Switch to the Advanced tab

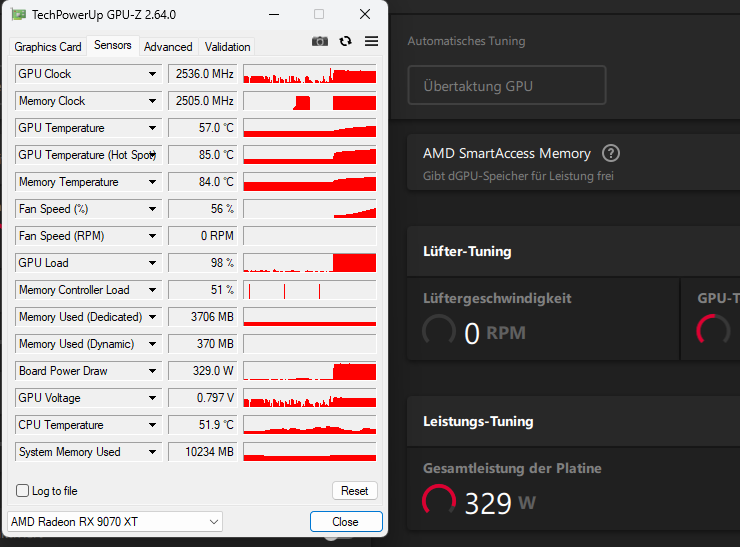tap(168, 47)
